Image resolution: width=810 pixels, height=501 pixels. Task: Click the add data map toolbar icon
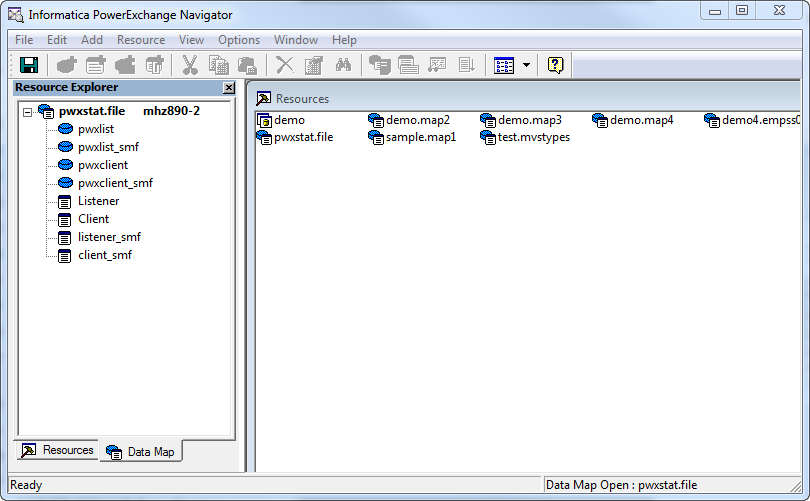tap(66, 65)
